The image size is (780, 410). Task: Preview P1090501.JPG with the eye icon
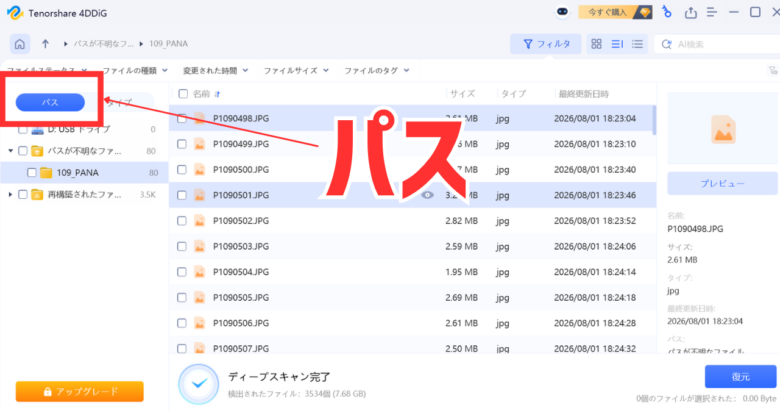pyautogui.click(x=427, y=195)
